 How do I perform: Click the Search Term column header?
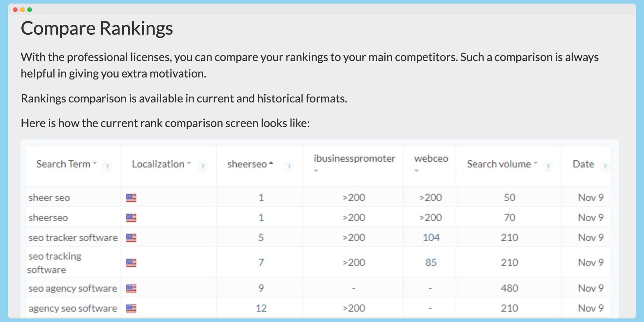(x=63, y=164)
